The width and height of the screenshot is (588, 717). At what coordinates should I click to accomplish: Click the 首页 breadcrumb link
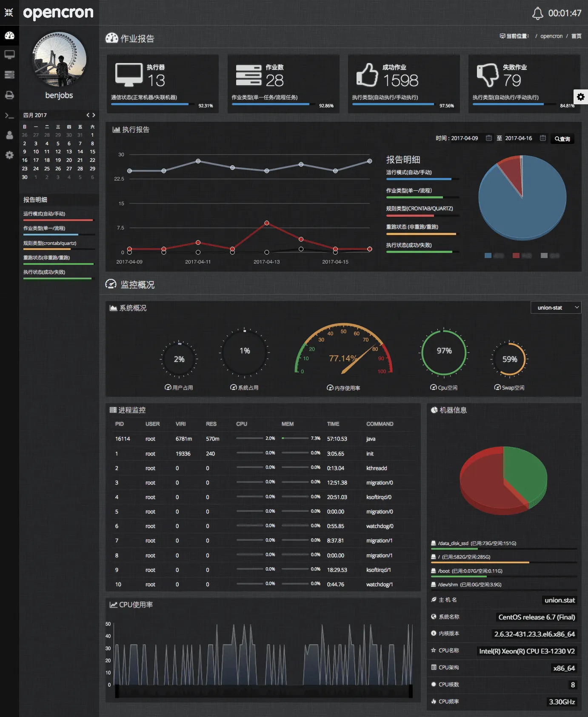click(x=577, y=36)
